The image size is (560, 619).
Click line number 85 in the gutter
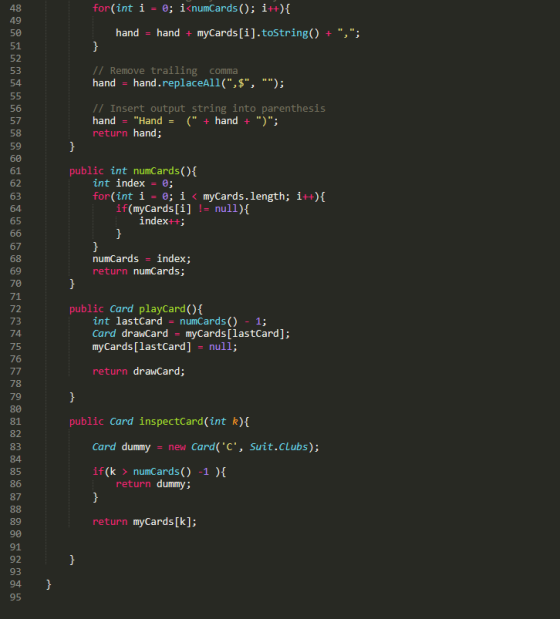click(x=15, y=472)
